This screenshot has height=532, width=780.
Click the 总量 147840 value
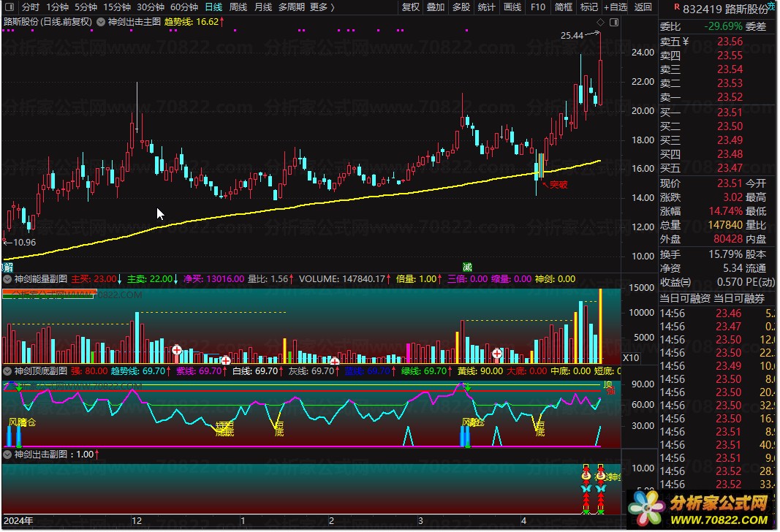coord(725,225)
